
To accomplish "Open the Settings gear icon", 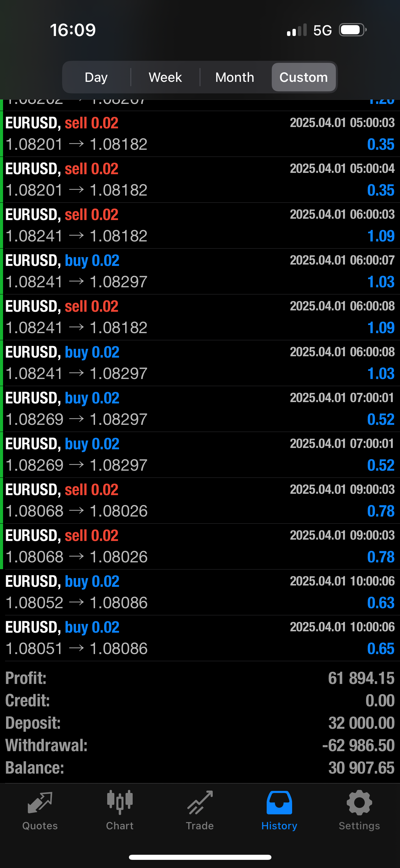I will pyautogui.click(x=359, y=803).
